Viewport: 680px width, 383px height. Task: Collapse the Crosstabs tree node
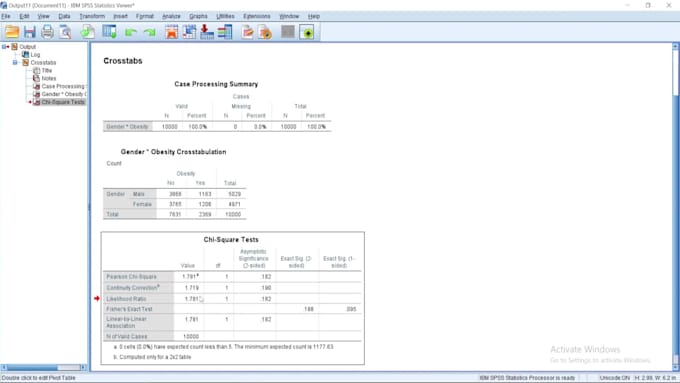point(15,62)
